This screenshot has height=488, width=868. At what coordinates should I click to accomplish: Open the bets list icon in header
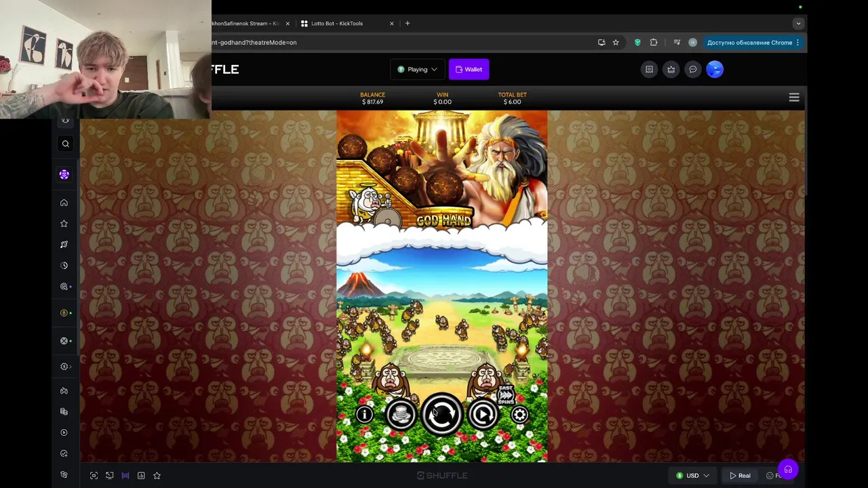(649, 69)
